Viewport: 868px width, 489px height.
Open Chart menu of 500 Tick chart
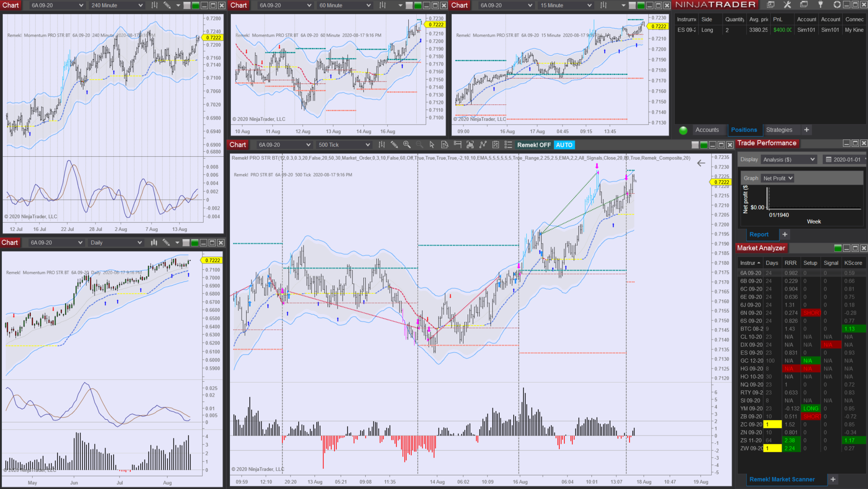point(238,145)
